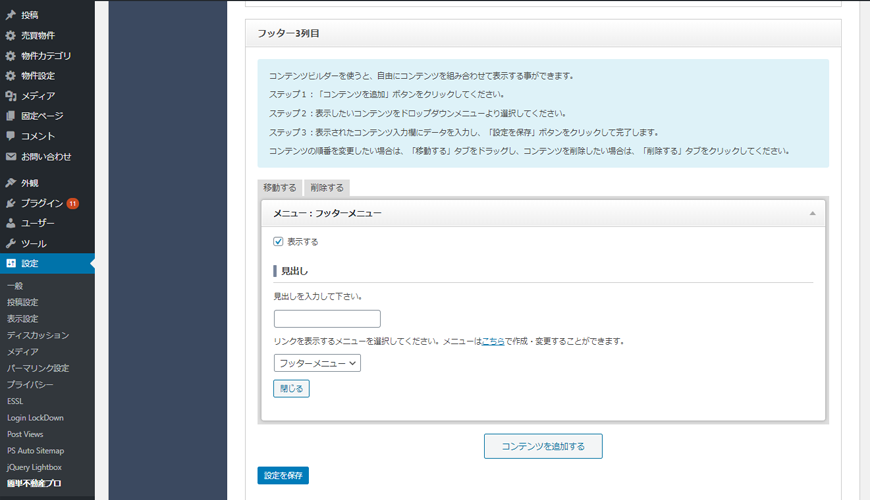This screenshot has height=500, width=870.
Task: Click the 見出し text input field
Action: 327,319
